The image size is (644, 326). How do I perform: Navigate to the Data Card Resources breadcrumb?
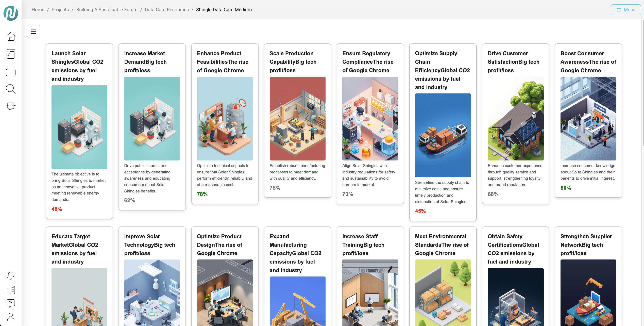167,10
